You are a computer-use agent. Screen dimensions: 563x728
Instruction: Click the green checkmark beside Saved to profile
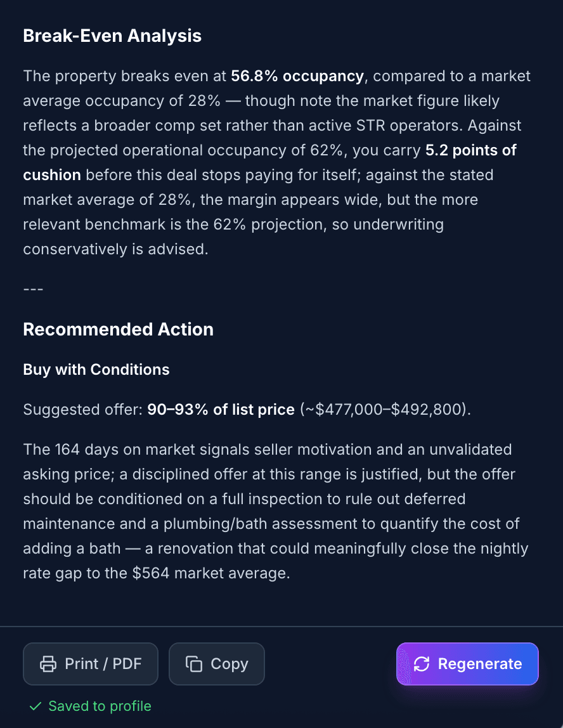[x=36, y=706]
